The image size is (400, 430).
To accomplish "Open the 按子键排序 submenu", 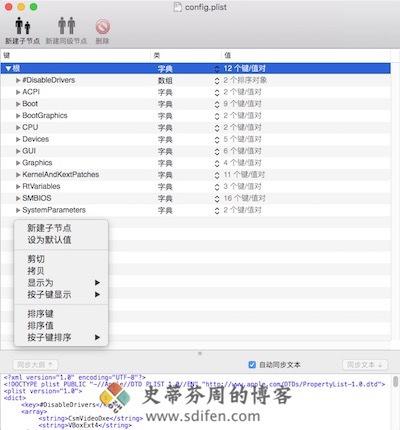I will tap(61, 337).
